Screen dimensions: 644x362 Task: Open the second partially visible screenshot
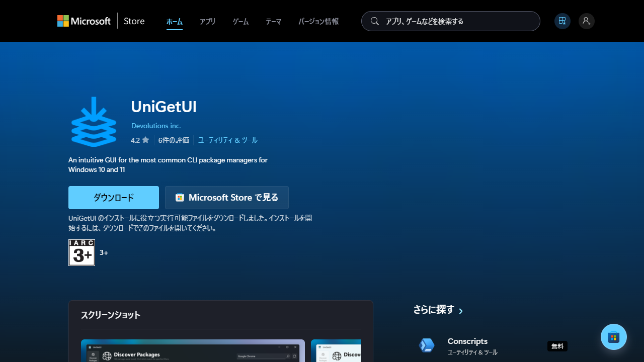(336, 351)
